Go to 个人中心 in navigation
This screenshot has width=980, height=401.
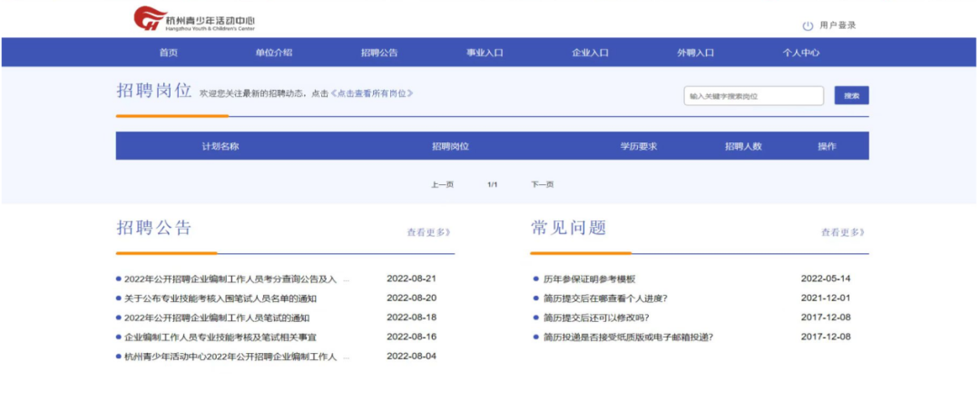pos(801,53)
